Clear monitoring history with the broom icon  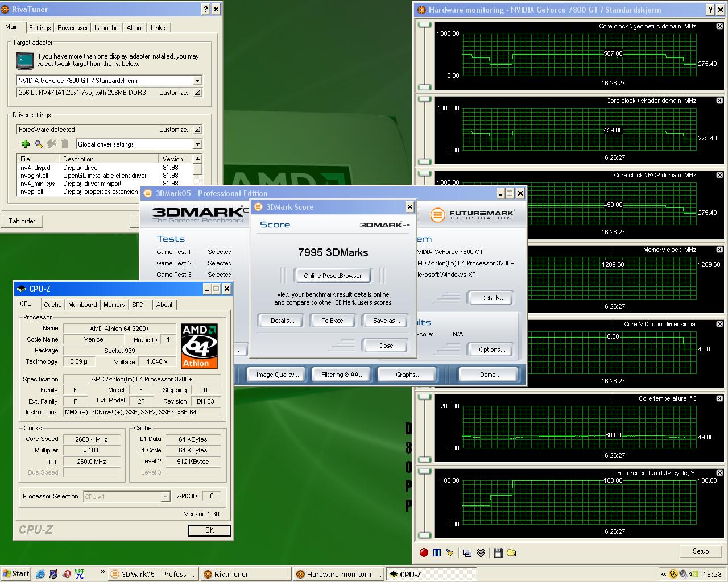tap(450, 552)
